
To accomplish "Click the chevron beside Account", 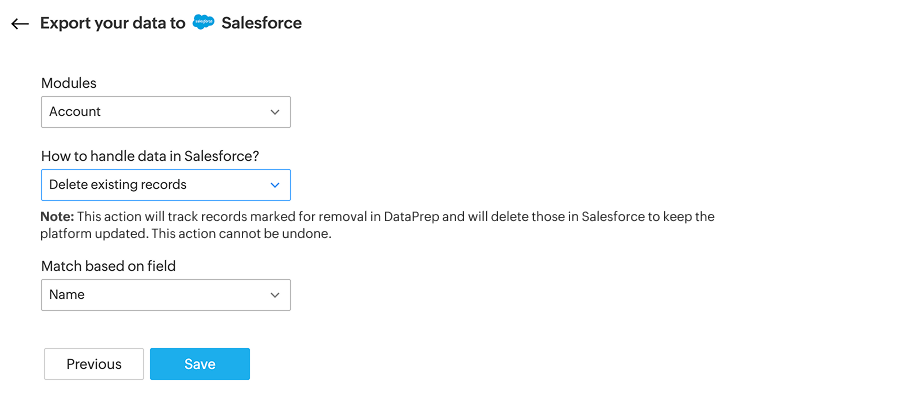I will coord(275,112).
